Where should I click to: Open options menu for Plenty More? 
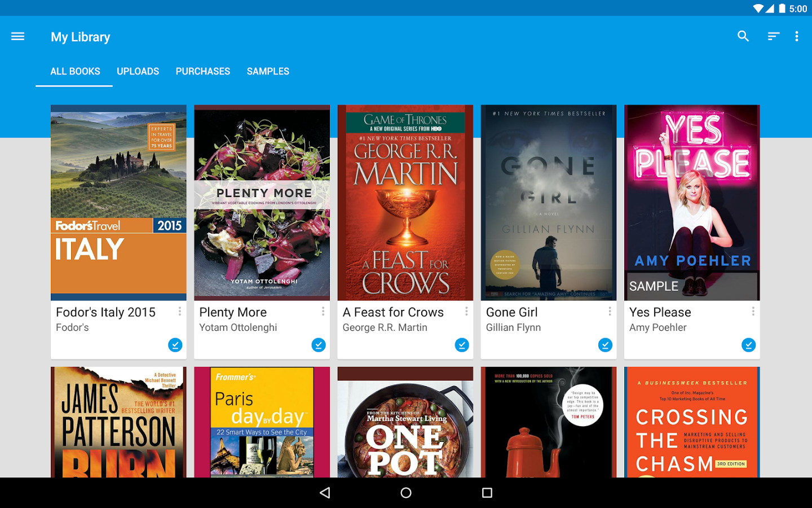point(323,311)
